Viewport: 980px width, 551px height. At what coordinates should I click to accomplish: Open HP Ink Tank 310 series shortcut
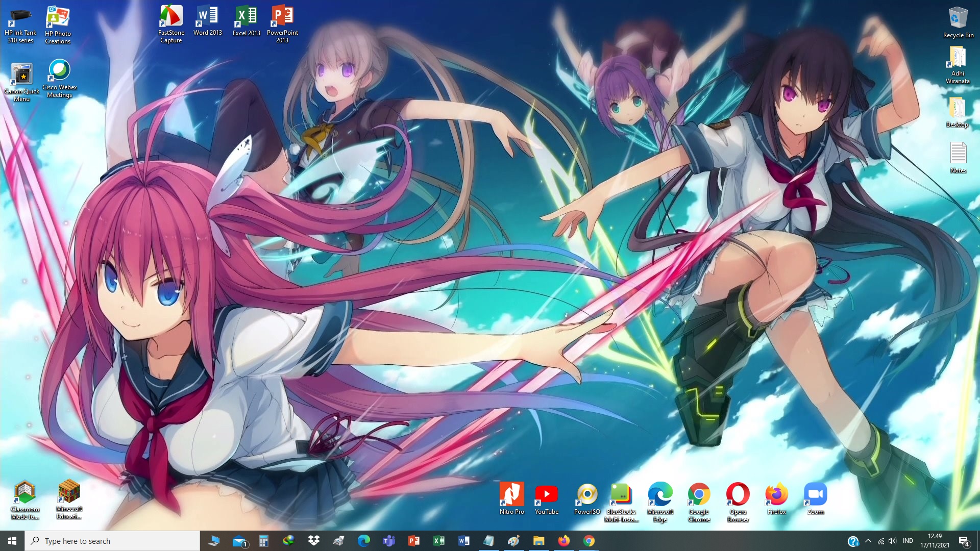point(20,26)
